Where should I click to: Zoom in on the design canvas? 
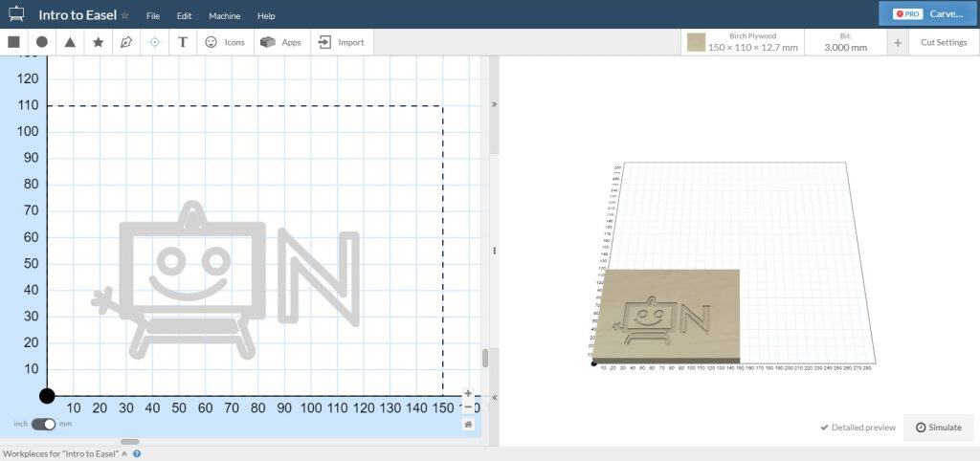(468, 393)
